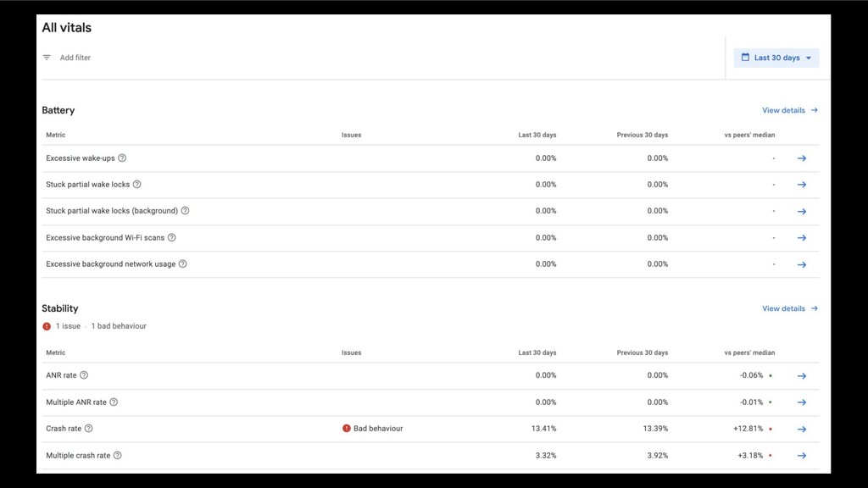The width and height of the screenshot is (868, 488).
Task: Open Multiple crash rate row arrow
Action: (x=802, y=455)
